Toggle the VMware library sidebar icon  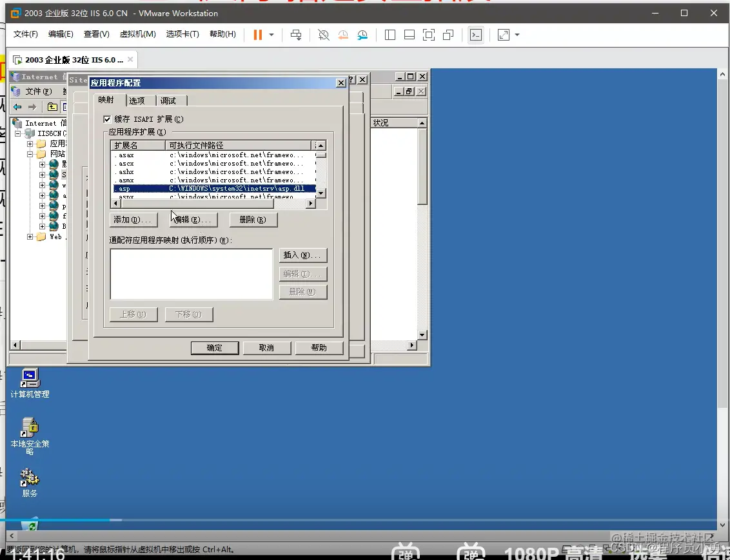[x=390, y=35]
